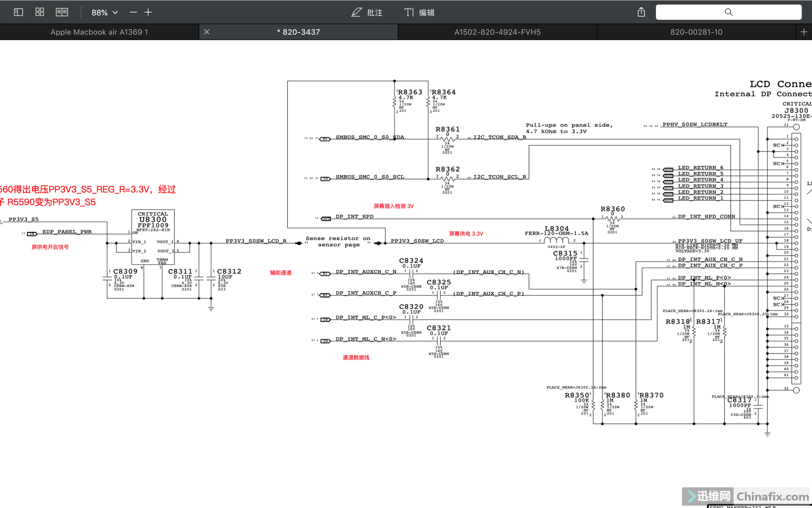812x508 pixels.
Task: Click the DP_INT_HPD signal label
Action: tap(355, 217)
